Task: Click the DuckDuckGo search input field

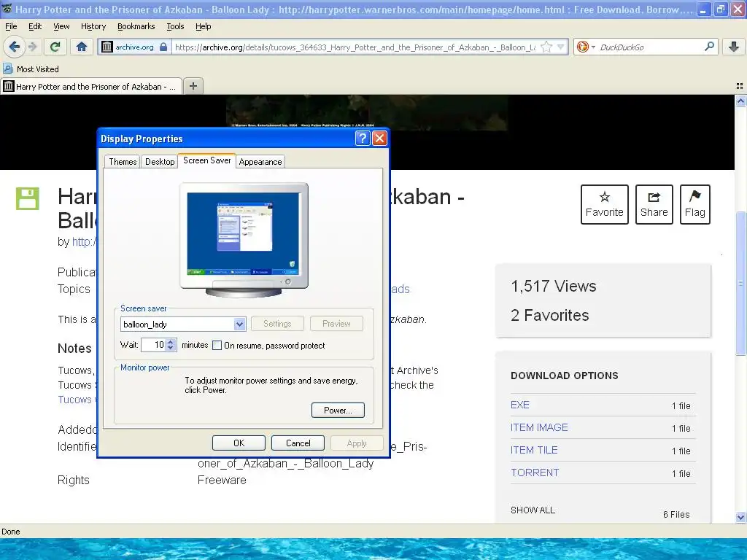Action: [x=650, y=47]
